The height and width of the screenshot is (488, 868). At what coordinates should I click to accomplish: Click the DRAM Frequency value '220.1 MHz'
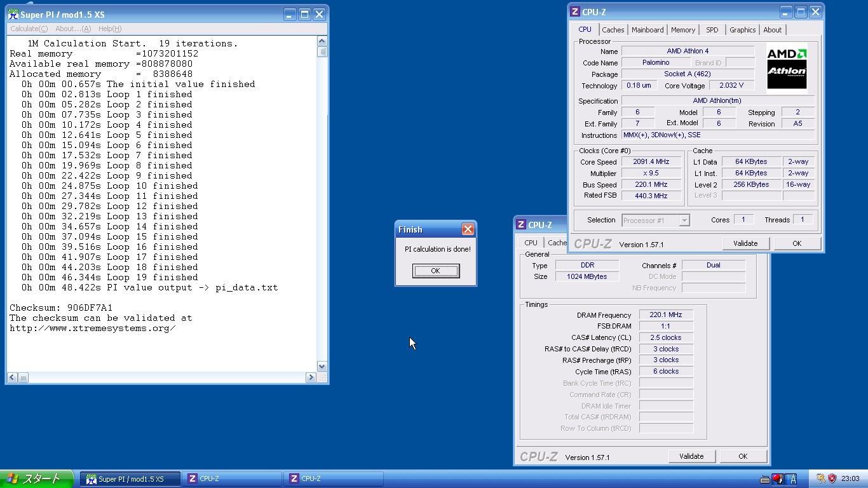click(666, 315)
